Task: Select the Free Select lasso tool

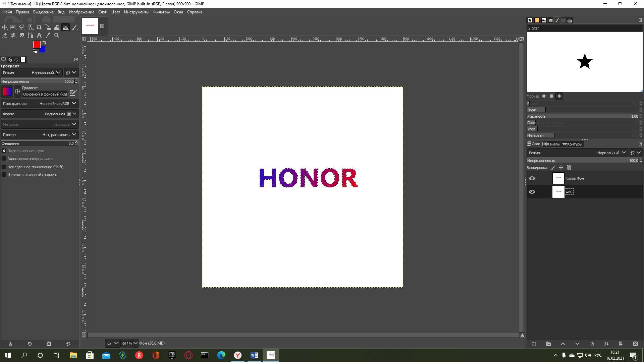Action: tap(22, 27)
